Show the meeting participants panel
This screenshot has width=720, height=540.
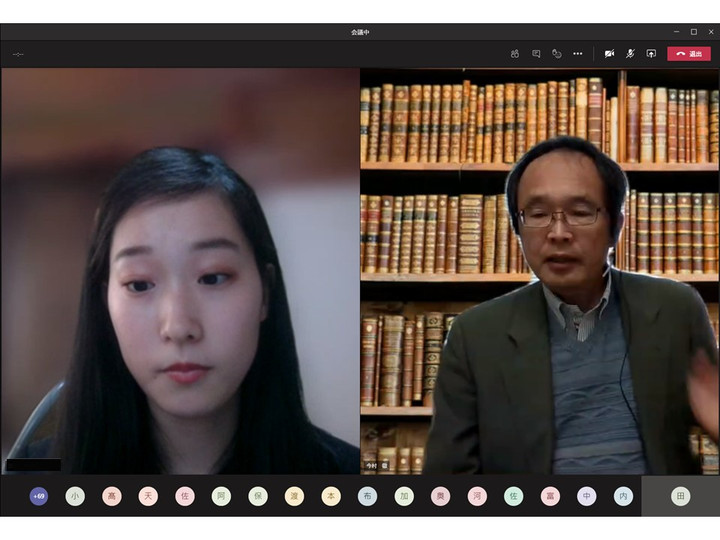pos(514,54)
